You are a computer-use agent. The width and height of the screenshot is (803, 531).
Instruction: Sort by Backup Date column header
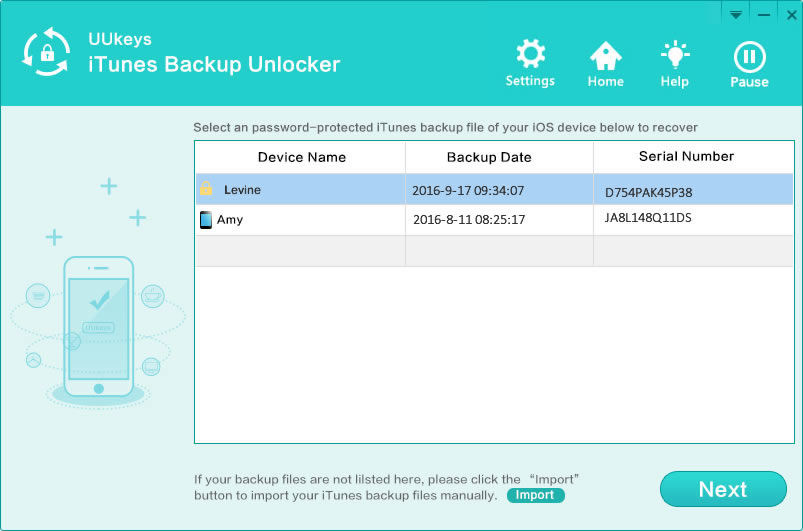(489, 157)
